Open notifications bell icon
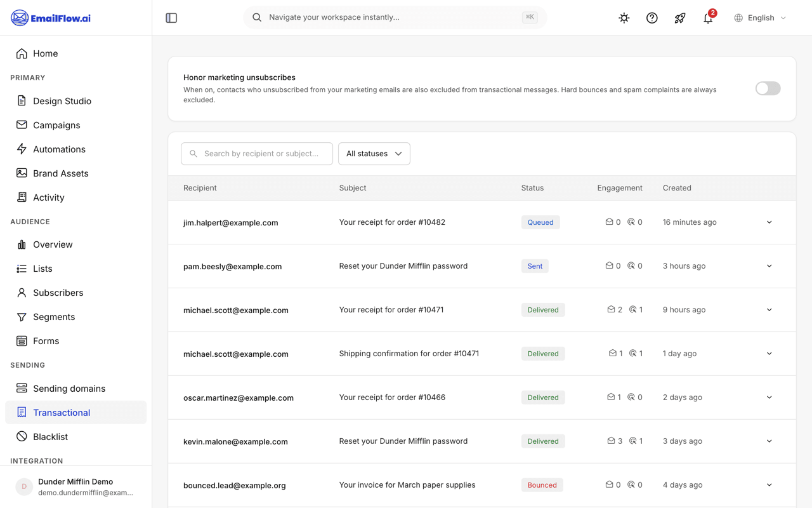This screenshot has height=508, width=812. click(x=708, y=18)
